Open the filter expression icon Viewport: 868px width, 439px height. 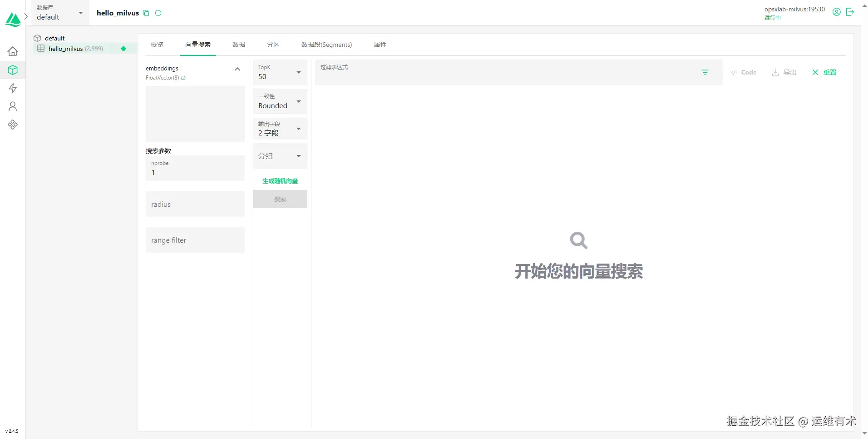pos(705,72)
